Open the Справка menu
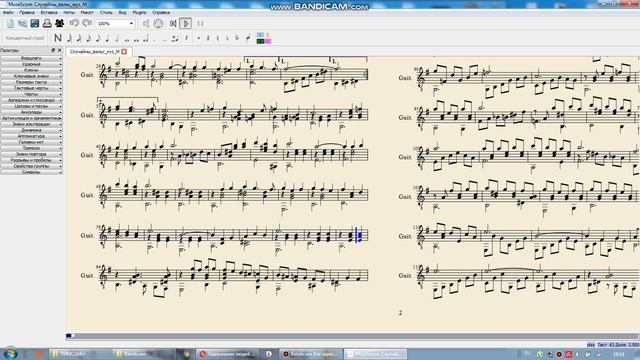 click(x=161, y=13)
